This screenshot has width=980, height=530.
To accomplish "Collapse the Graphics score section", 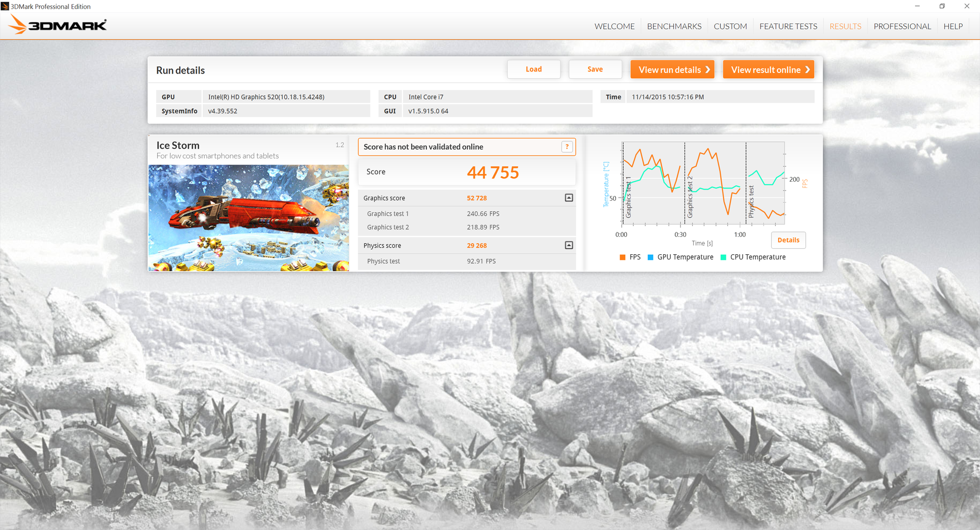I will [x=569, y=198].
